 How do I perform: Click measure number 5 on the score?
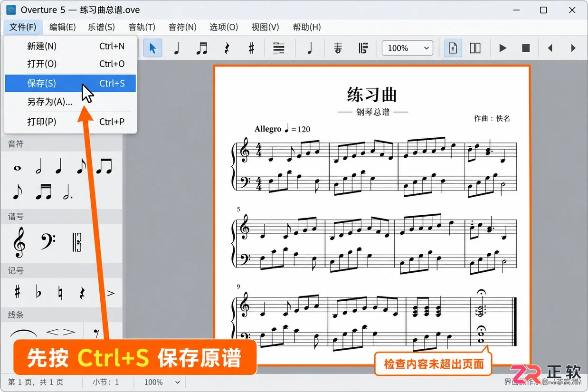point(239,209)
